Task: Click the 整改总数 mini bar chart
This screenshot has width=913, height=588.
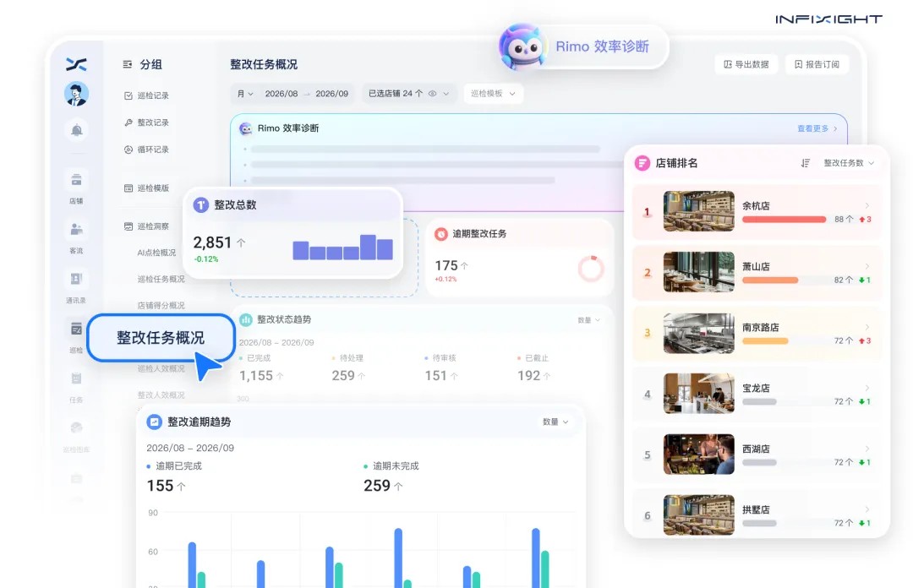Action: tap(343, 248)
